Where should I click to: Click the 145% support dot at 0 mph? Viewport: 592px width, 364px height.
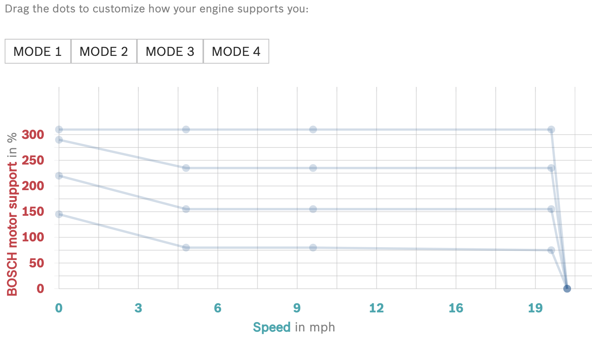pos(59,214)
